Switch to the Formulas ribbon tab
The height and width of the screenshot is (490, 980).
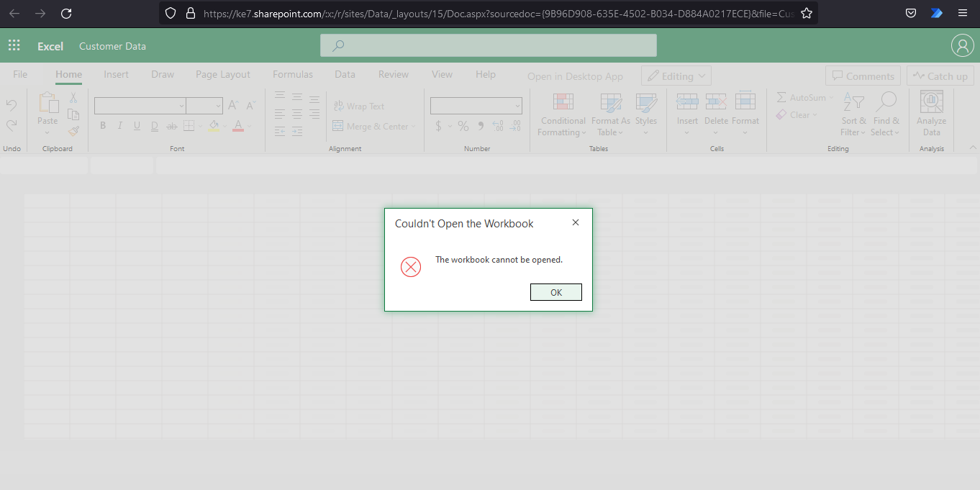point(292,73)
